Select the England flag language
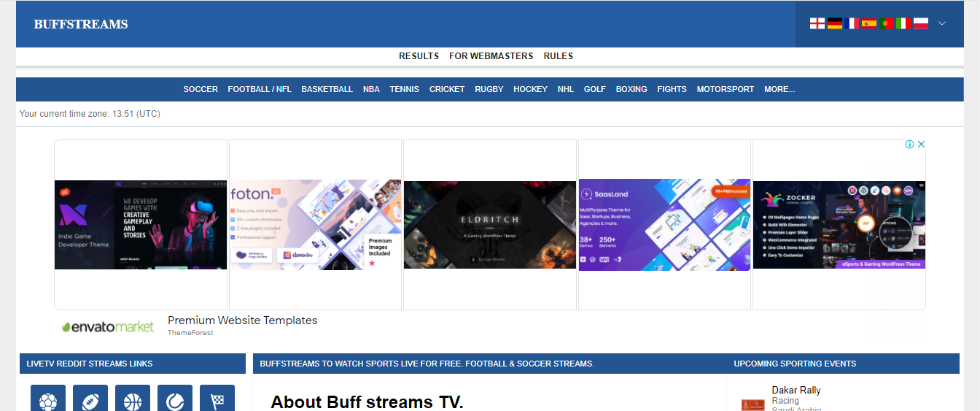Image resolution: width=980 pixels, height=411 pixels. (817, 23)
